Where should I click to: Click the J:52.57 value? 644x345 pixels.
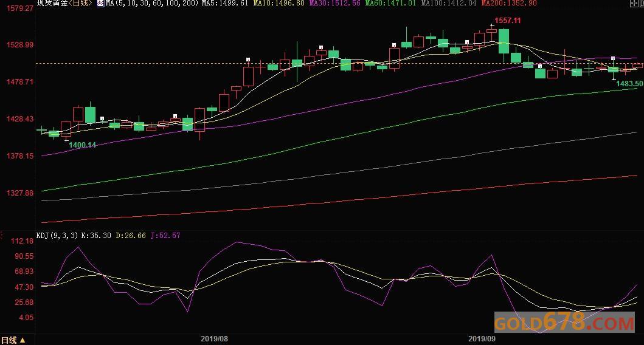[165, 236]
